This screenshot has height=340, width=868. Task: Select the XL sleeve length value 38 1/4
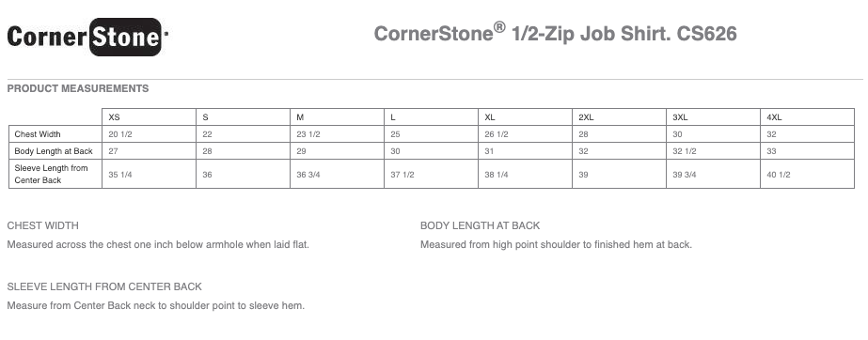[497, 175]
